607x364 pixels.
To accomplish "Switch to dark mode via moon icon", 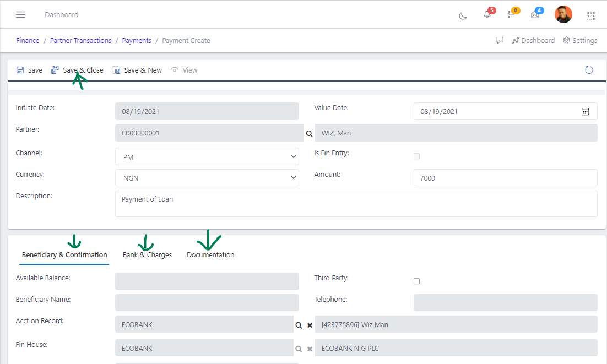I will point(463,15).
